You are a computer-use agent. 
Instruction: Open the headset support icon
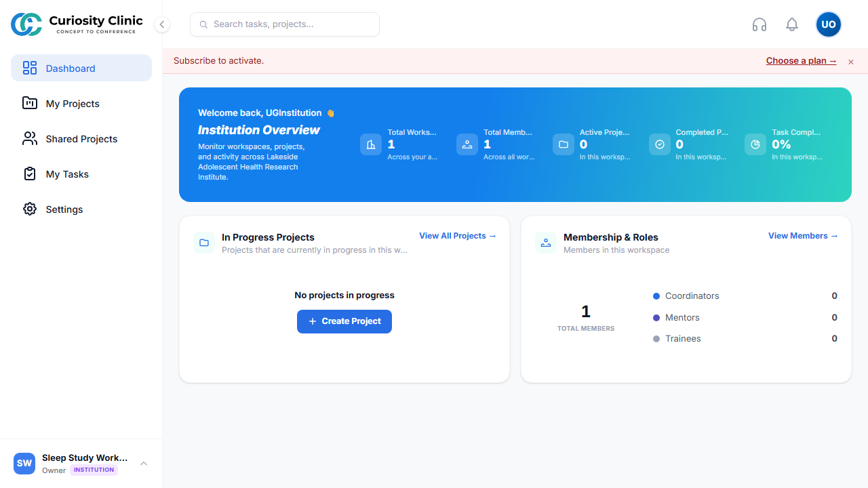point(759,24)
